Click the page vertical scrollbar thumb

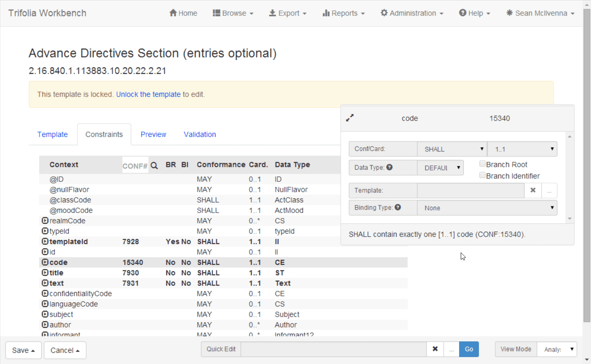587,166
